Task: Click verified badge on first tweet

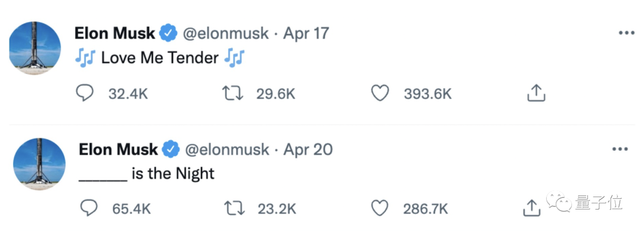Action: pyautogui.click(x=168, y=33)
